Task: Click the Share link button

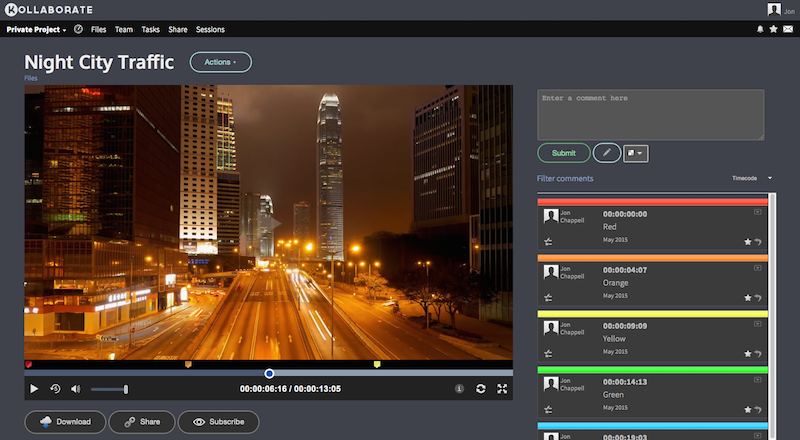Action: [x=142, y=422]
